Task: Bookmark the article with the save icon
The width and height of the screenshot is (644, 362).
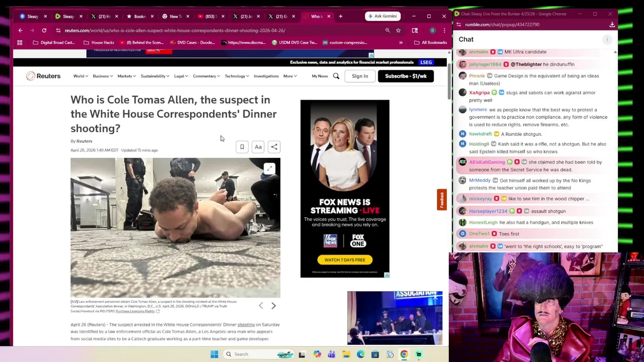Action: (242, 147)
